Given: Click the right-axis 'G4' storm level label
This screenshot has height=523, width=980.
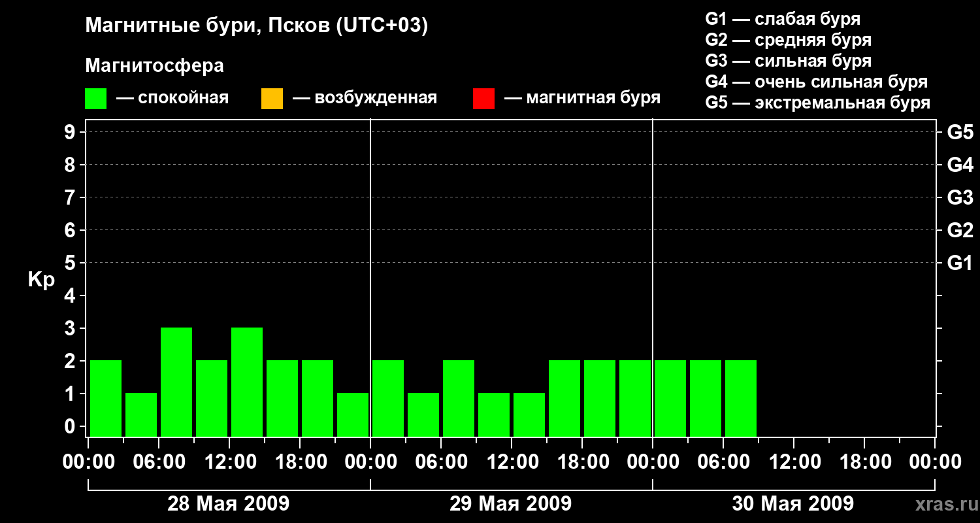Looking at the screenshot, I should click(x=960, y=165).
